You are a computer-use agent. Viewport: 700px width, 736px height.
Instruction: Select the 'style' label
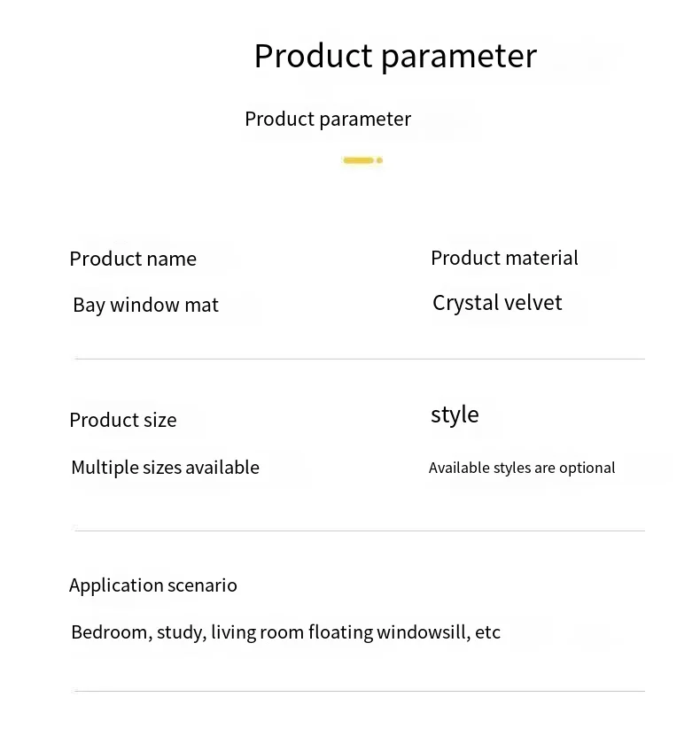455,415
